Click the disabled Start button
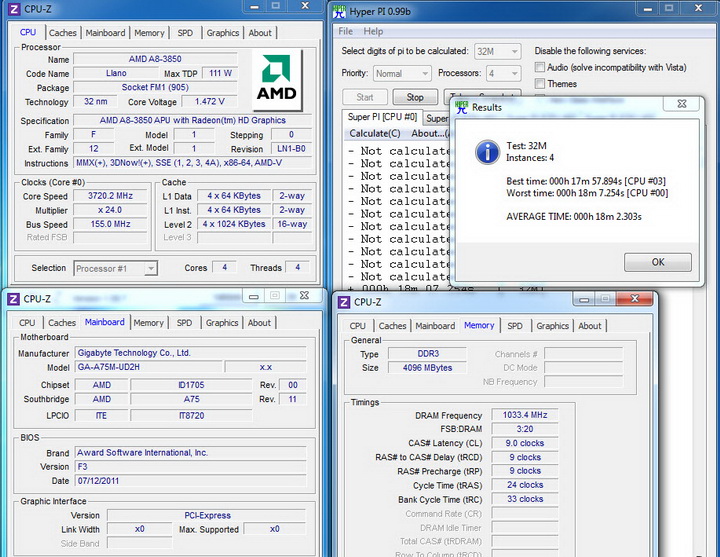This screenshot has width=720, height=557. point(365,97)
